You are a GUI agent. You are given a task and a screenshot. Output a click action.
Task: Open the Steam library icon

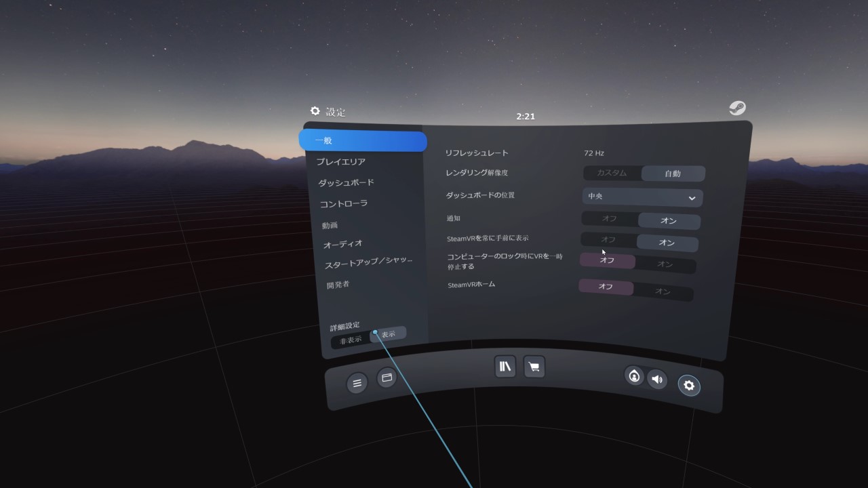pyautogui.click(x=505, y=367)
